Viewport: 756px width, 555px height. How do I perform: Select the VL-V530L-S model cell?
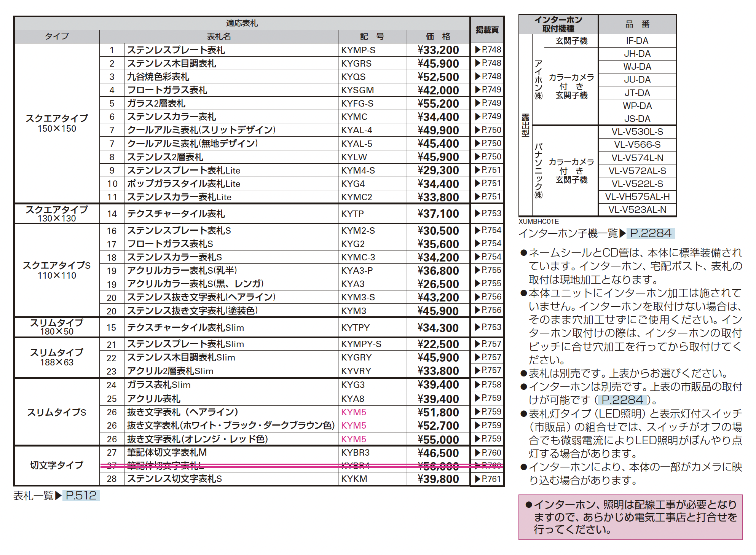coord(637,132)
